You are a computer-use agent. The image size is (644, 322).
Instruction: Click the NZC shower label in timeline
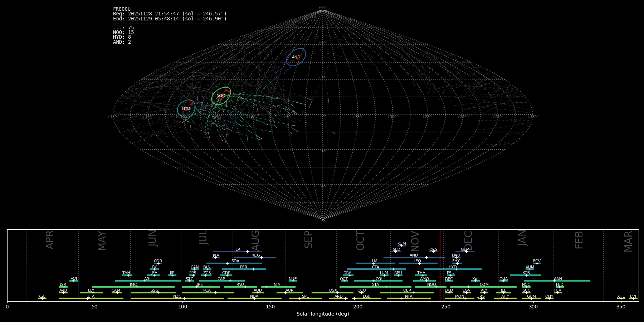pyautogui.click(x=177, y=297)
